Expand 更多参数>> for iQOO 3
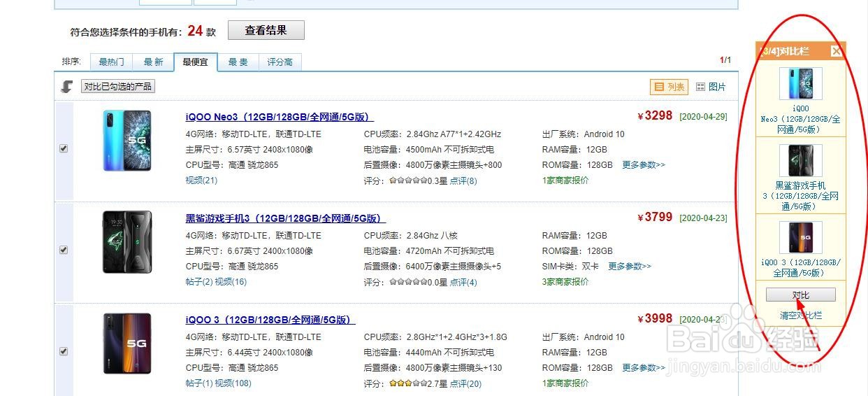Screen dimensions: 868x396 (644, 368)
